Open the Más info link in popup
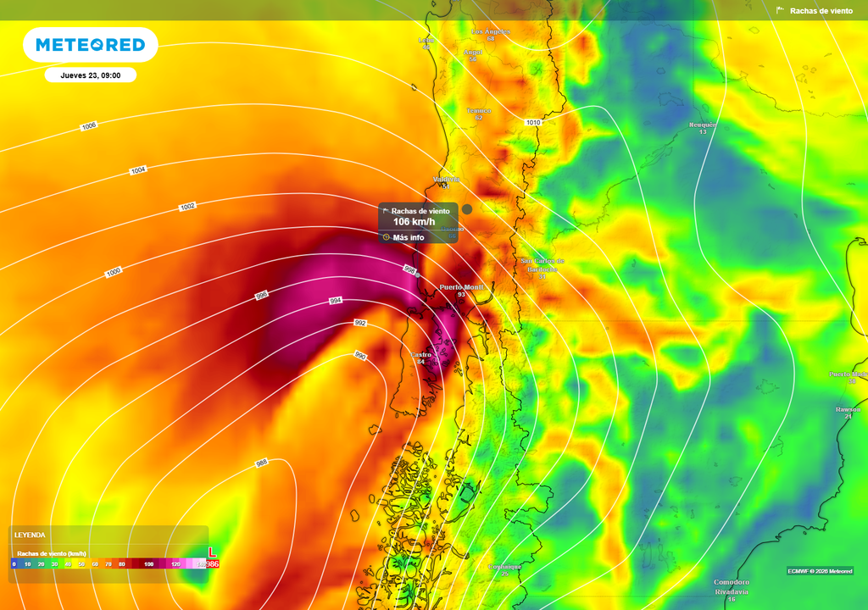The image size is (868, 610). (x=409, y=237)
